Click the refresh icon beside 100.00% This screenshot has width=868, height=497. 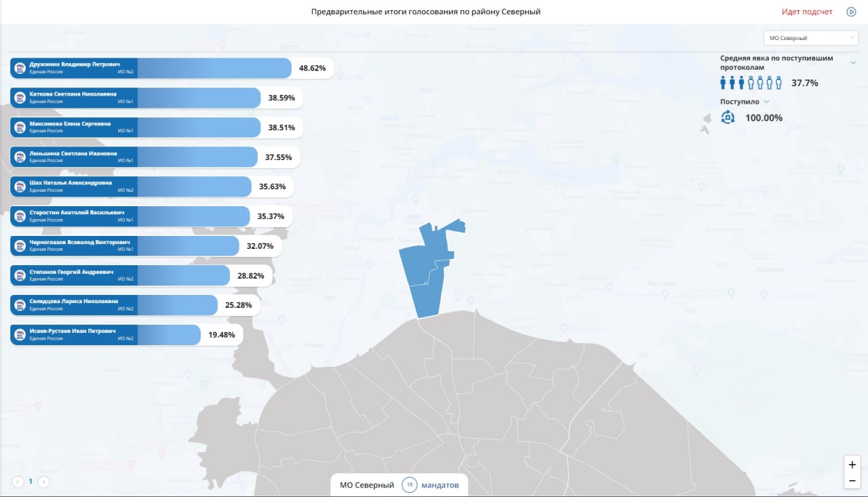click(728, 117)
